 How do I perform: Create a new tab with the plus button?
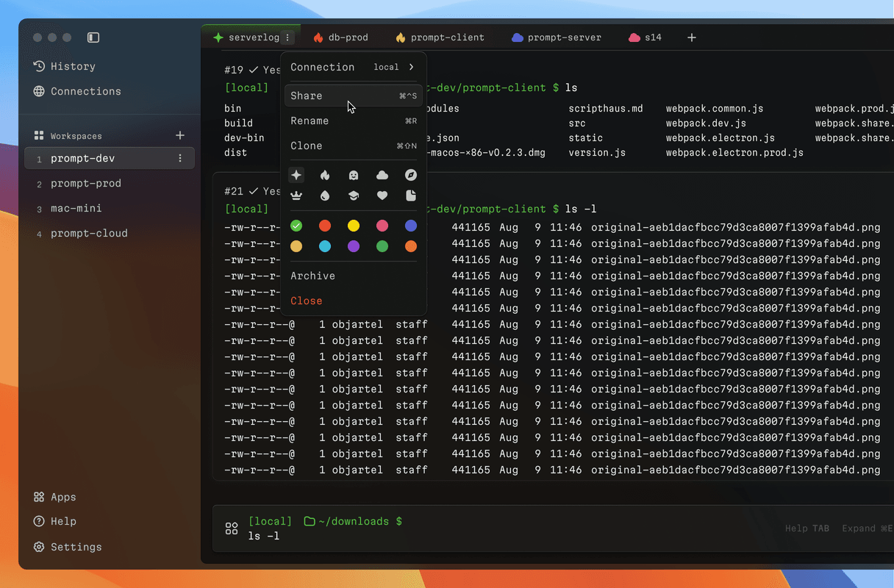pyautogui.click(x=691, y=37)
